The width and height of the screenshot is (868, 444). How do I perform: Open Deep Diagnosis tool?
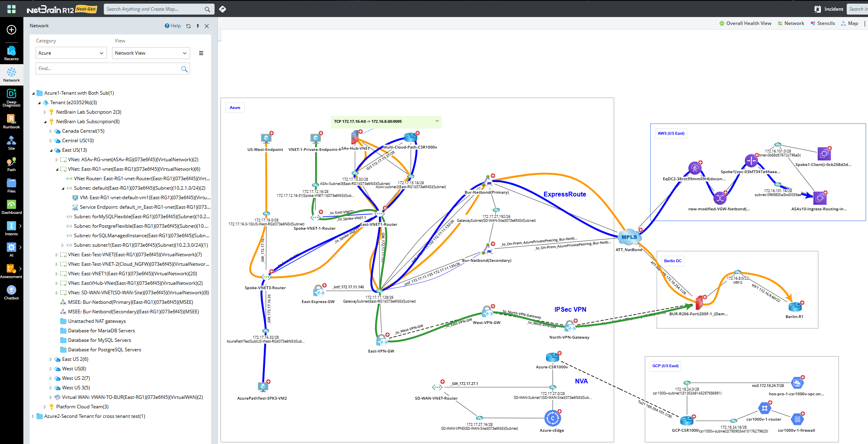pyautogui.click(x=11, y=97)
